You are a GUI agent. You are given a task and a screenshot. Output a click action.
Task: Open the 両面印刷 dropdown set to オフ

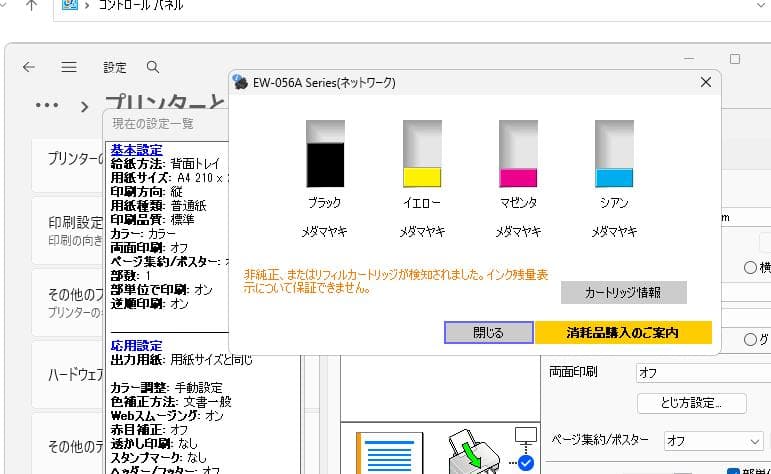coord(703,373)
